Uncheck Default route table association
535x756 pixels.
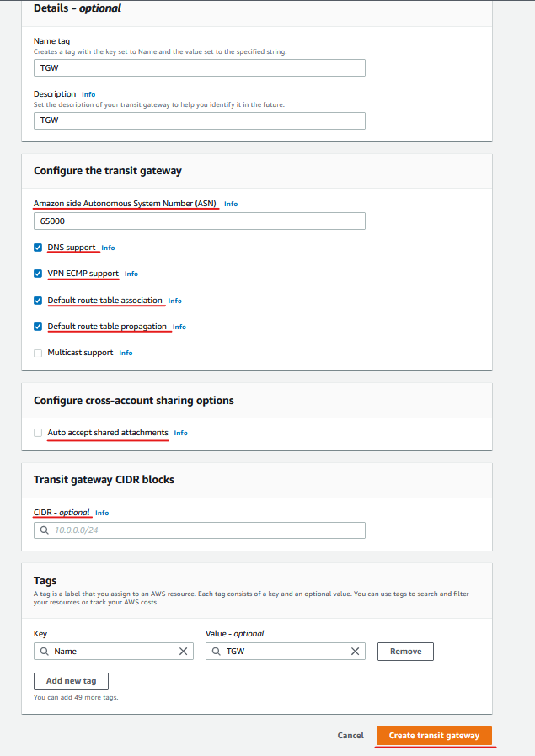click(x=38, y=301)
